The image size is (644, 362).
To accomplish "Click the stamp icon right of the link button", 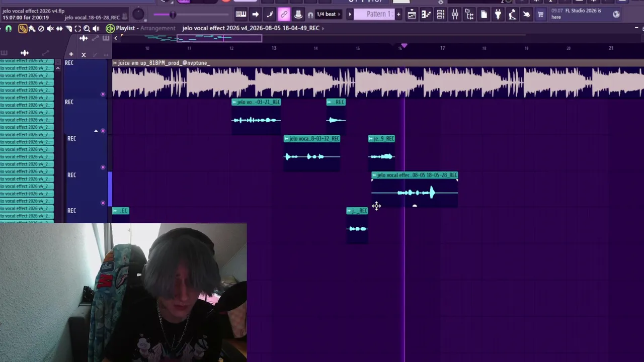I will click(x=298, y=14).
